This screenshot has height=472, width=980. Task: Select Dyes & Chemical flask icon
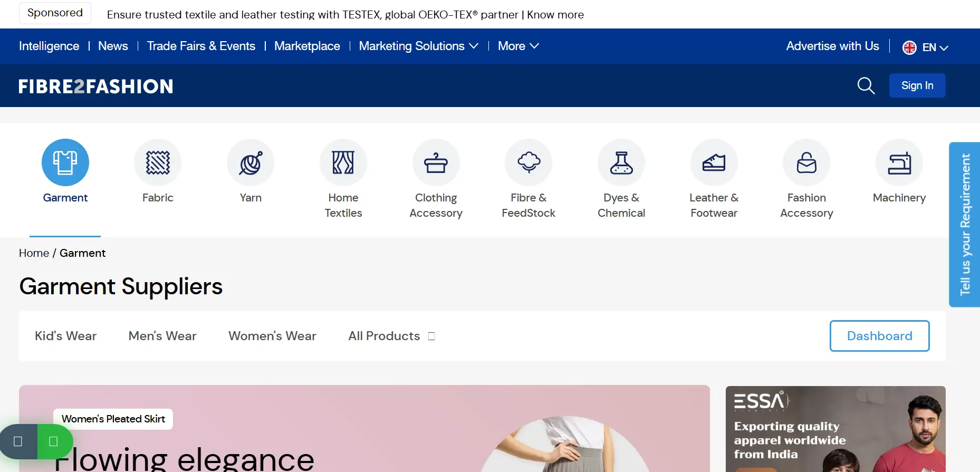pos(621,162)
